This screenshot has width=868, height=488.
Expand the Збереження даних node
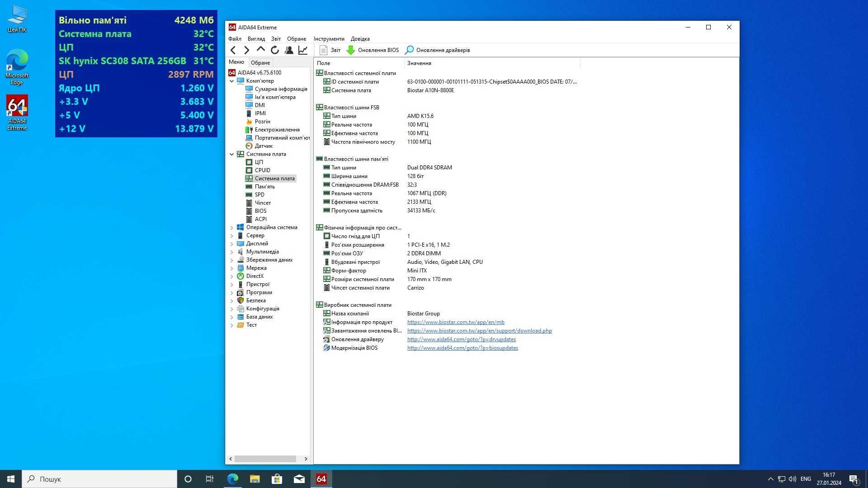point(232,260)
